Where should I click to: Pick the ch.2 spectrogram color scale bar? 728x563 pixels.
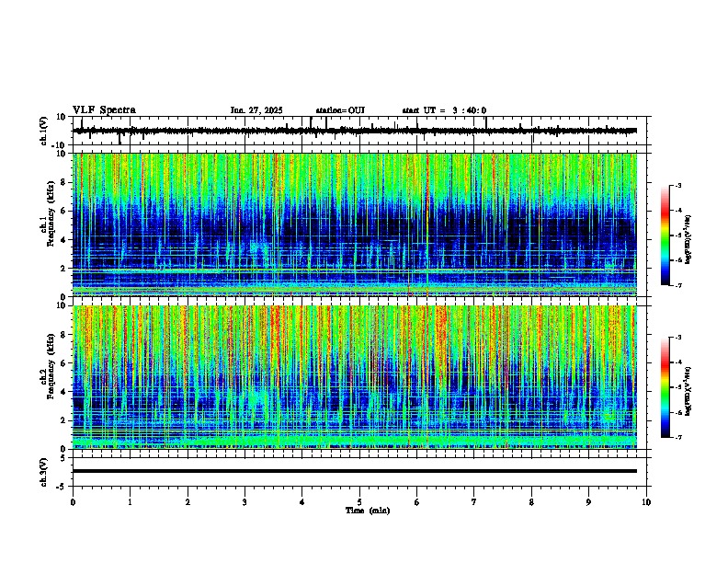tap(665, 387)
